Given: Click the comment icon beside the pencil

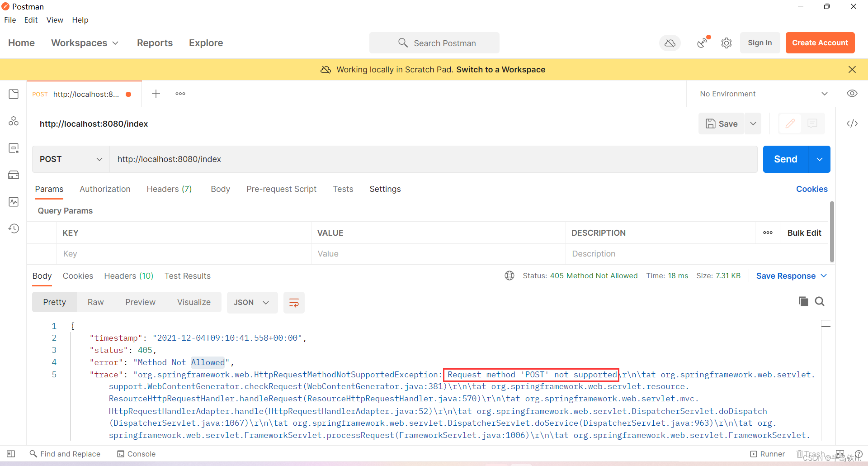Looking at the screenshot, I should point(812,124).
